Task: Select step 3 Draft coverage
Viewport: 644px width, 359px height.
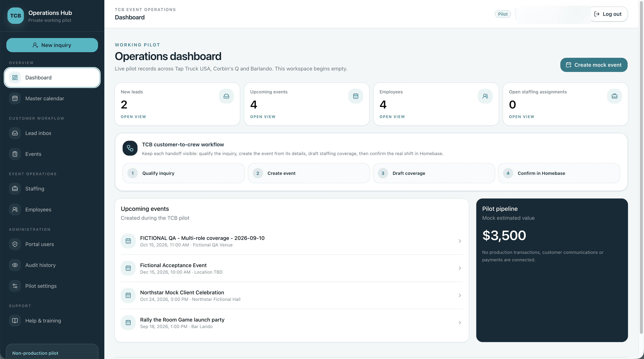Action: [x=434, y=173]
